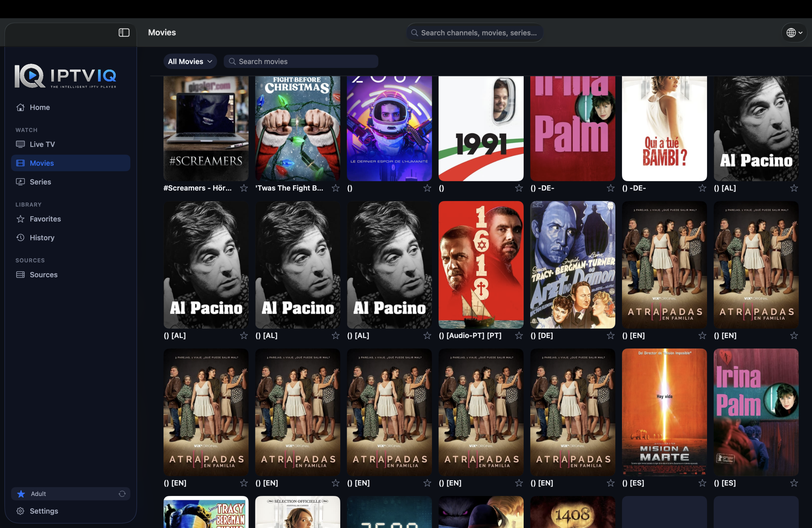The image size is (812, 528).
Task: Favorite the #Screamers movie star
Action: coord(244,188)
